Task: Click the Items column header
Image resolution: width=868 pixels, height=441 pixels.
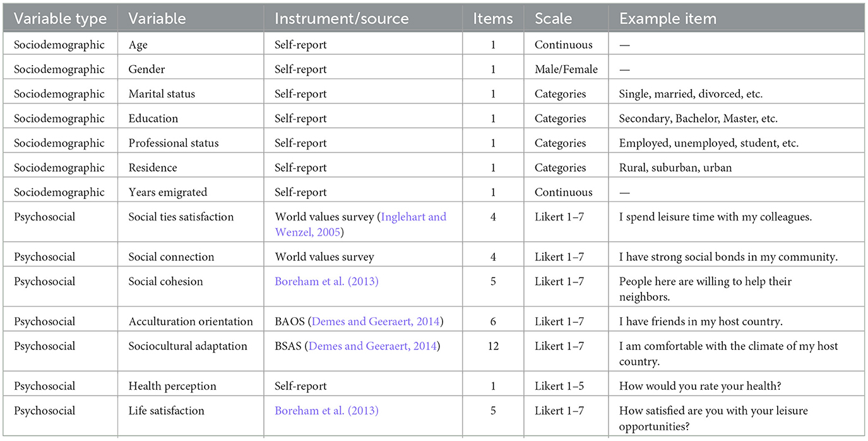Action: click(492, 19)
